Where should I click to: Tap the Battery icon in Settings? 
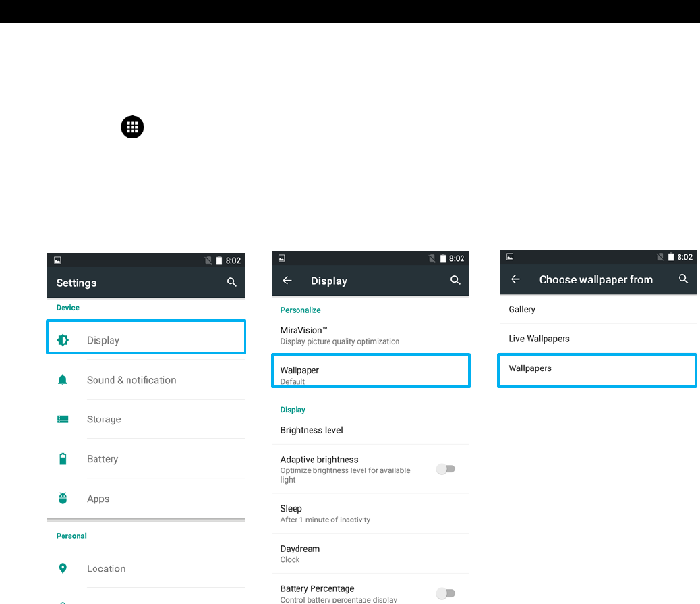coord(63,459)
